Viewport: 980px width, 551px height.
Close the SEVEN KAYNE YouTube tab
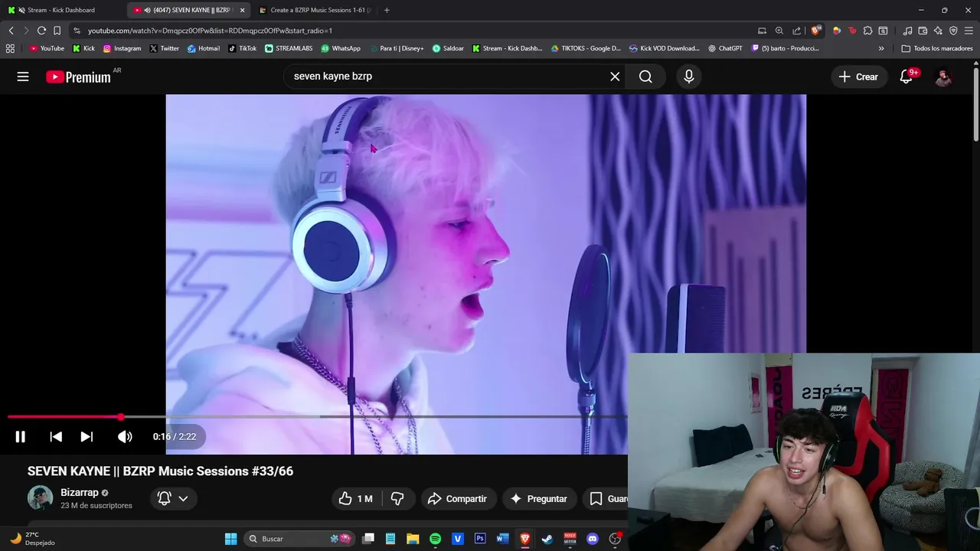click(x=243, y=10)
